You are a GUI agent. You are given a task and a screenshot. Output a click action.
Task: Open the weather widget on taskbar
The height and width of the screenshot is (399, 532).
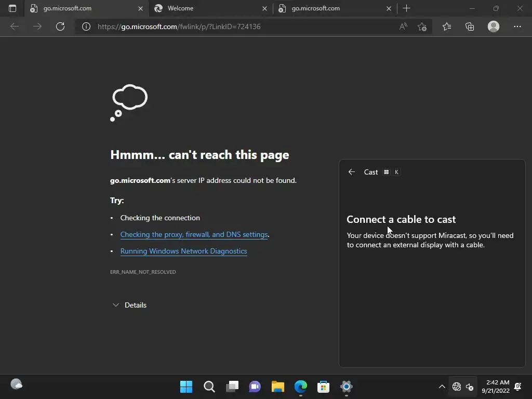(16, 384)
